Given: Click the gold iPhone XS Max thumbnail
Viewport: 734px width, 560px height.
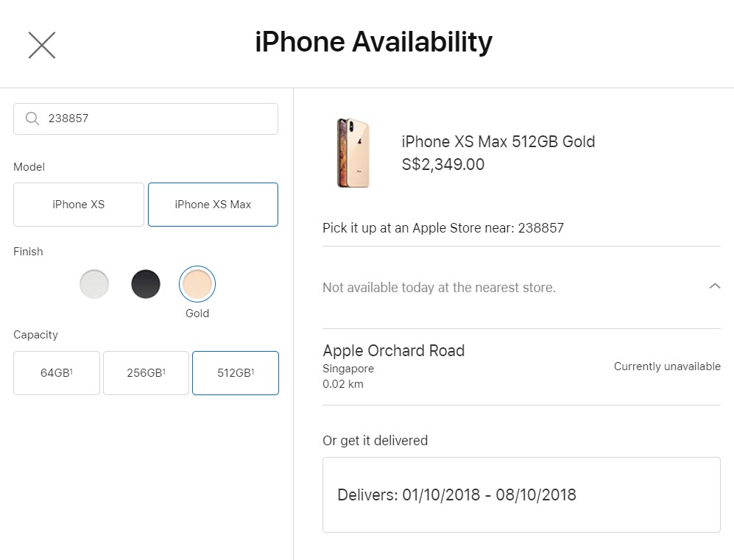Looking at the screenshot, I should 353,153.
